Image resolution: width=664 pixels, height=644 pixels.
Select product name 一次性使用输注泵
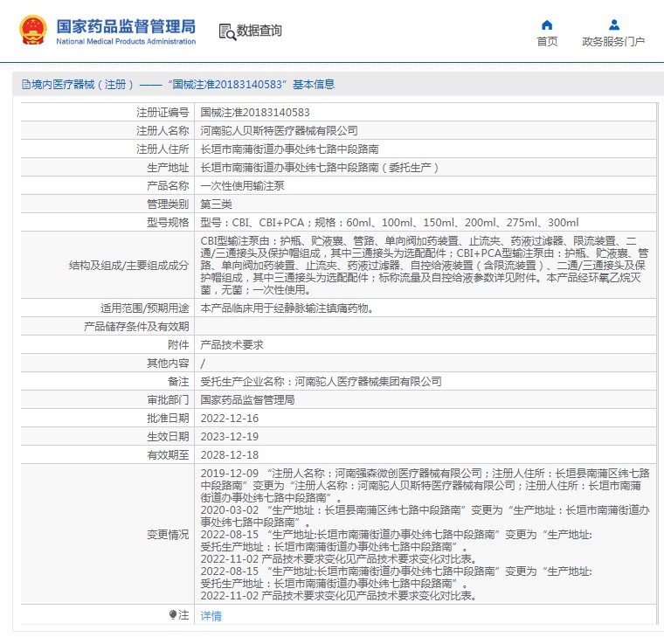point(242,186)
